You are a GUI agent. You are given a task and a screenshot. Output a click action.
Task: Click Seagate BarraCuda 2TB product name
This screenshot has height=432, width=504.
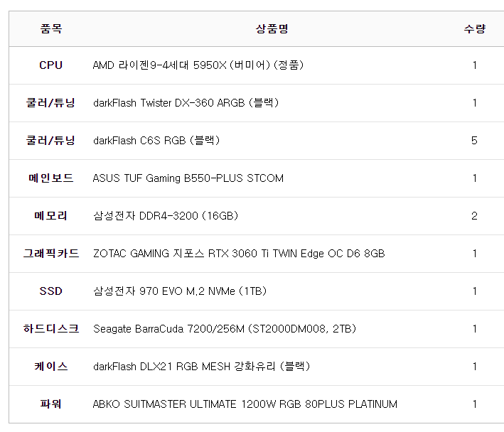click(x=225, y=329)
